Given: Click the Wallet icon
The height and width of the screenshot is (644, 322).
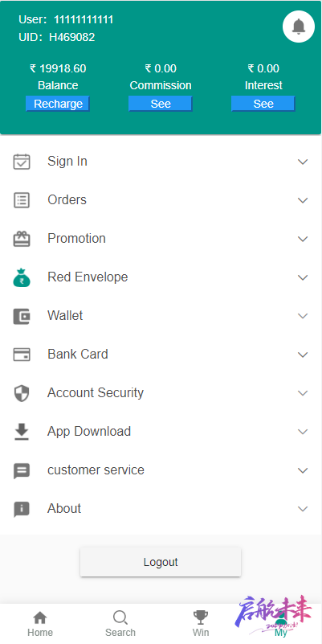Looking at the screenshot, I should (x=22, y=316).
